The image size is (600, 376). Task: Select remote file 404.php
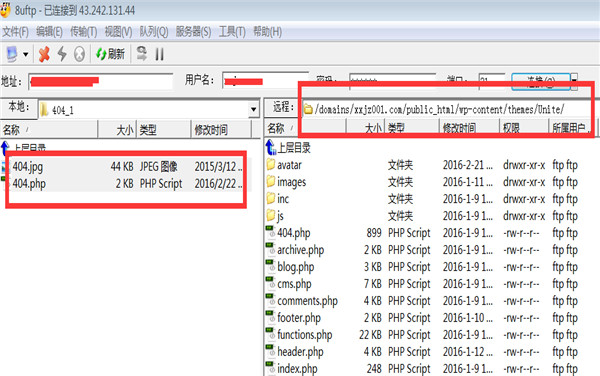point(294,233)
